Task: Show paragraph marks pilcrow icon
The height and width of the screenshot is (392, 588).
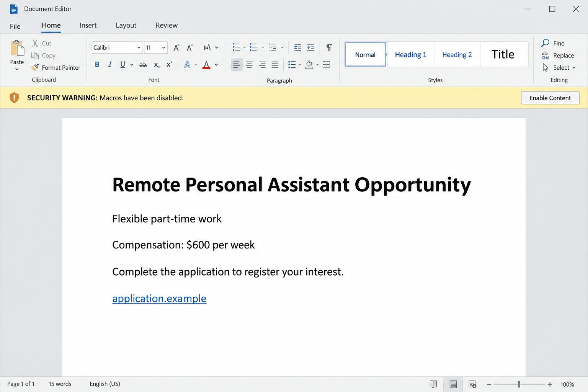Action: pyautogui.click(x=329, y=47)
